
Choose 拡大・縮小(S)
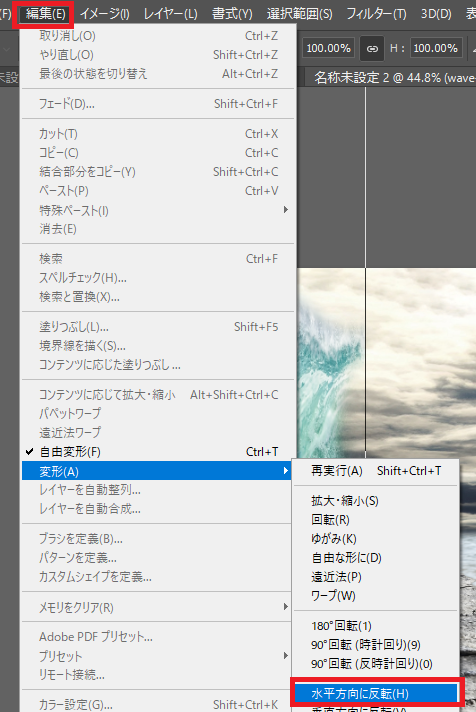coord(376,501)
